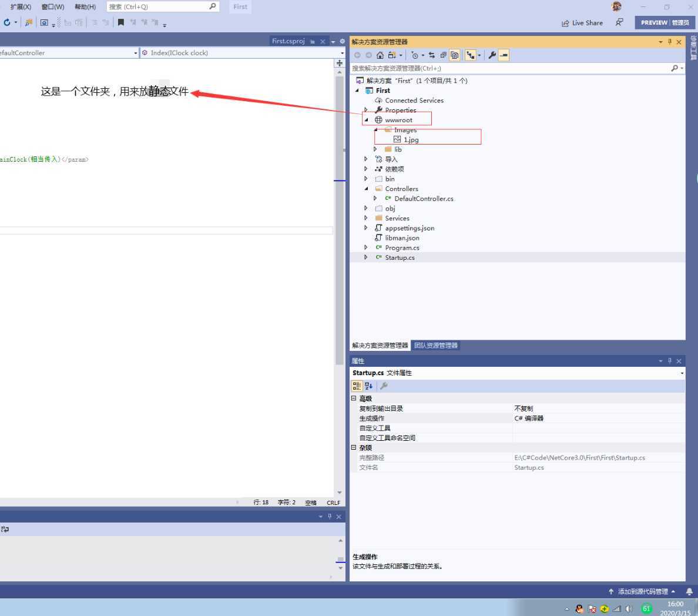This screenshot has height=616, width=698.
Task: Toggle categorized view in Properties panel
Action: (357, 386)
